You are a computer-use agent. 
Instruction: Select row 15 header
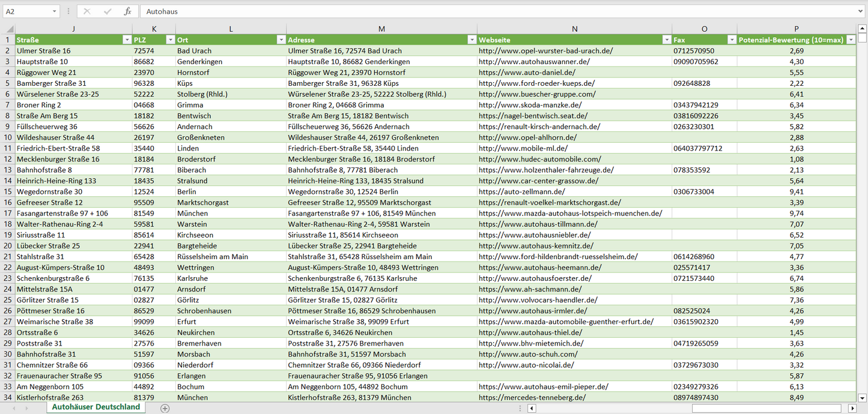8,191
